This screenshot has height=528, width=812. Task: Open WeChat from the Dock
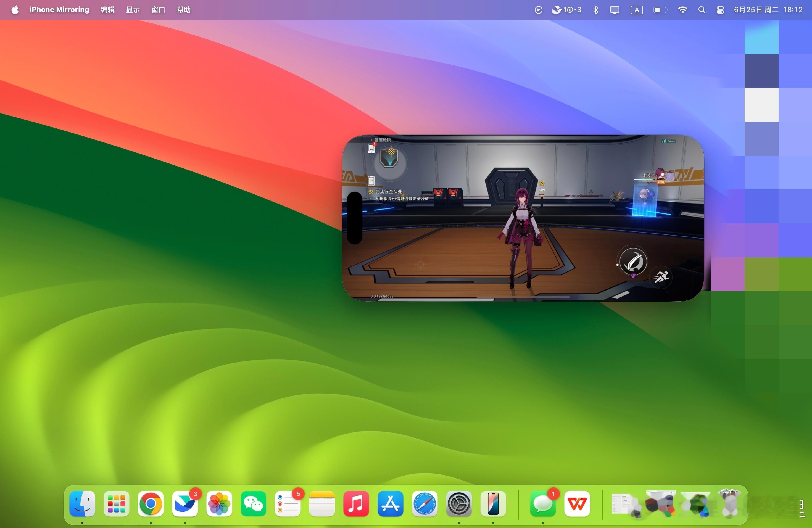[254, 503]
